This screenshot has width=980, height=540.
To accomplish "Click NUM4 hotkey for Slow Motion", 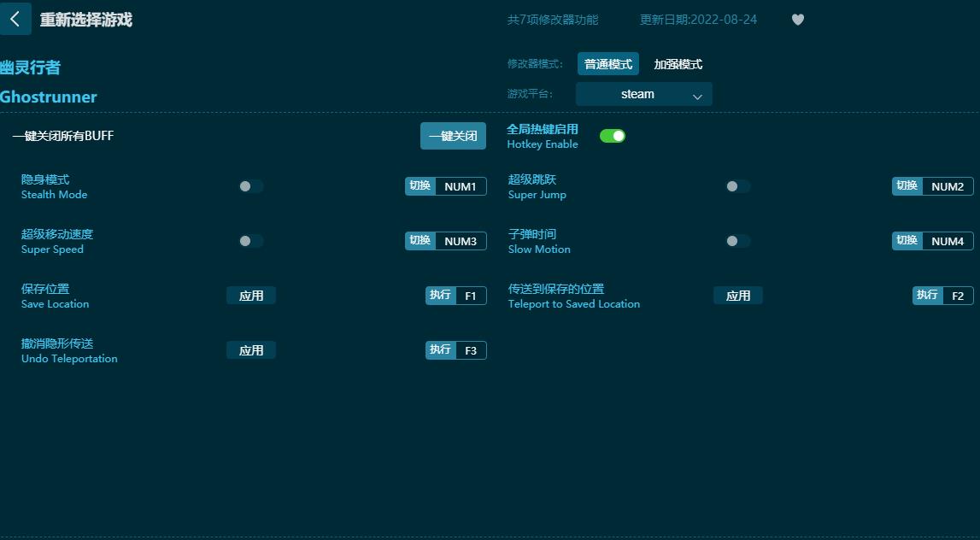I will coord(948,241).
